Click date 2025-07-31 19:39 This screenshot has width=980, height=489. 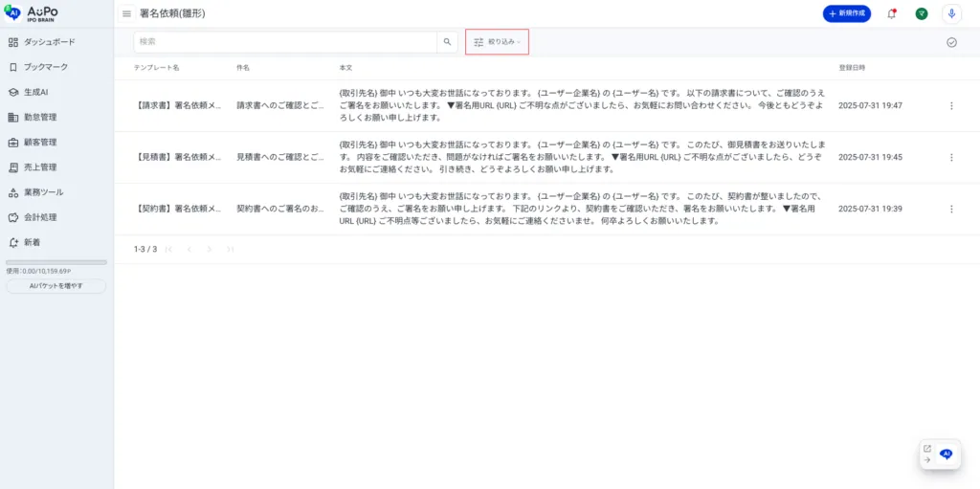[870, 209]
